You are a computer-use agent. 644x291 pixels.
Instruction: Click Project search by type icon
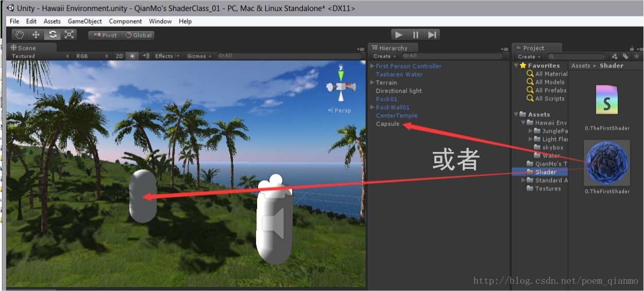click(x=614, y=56)
